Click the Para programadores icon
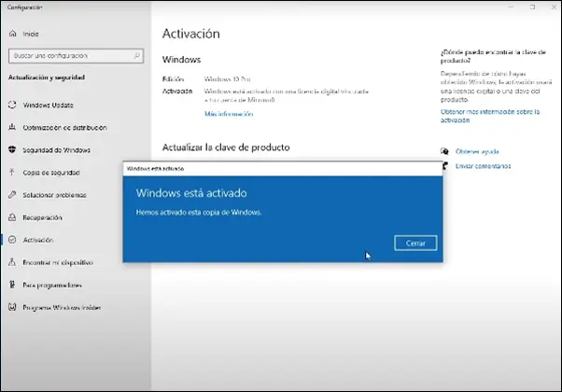The image size is (562, 392). click(x=12, y=285)
